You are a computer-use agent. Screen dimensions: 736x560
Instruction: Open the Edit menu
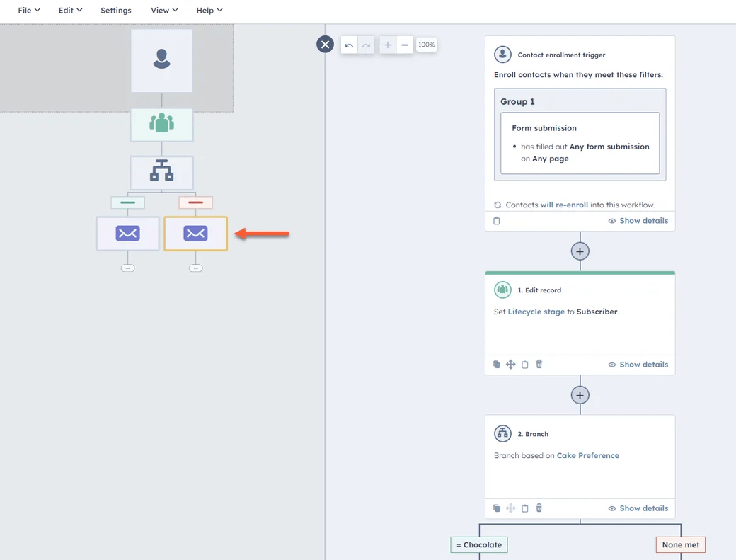pyautogui.click(x=70, y=11)
